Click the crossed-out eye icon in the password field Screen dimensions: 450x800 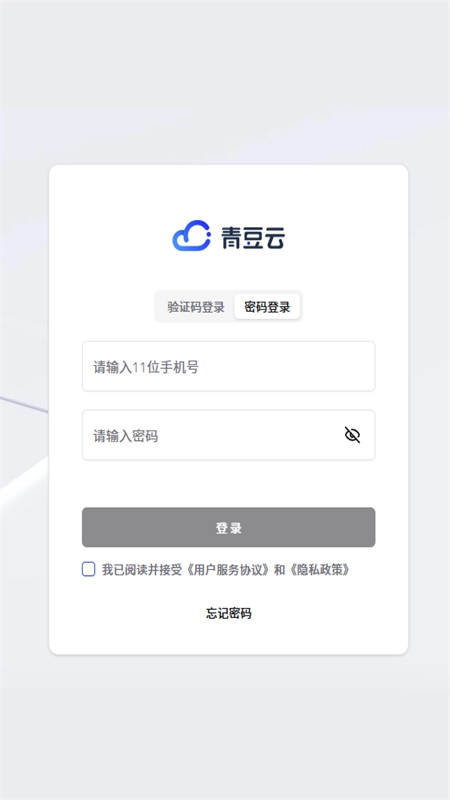352,435
